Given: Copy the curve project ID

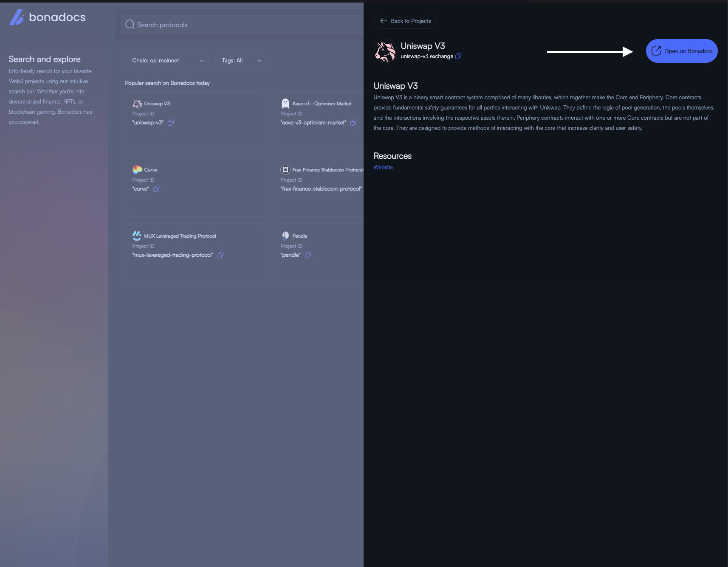Looking at the screenshot, I should (156, 189).
